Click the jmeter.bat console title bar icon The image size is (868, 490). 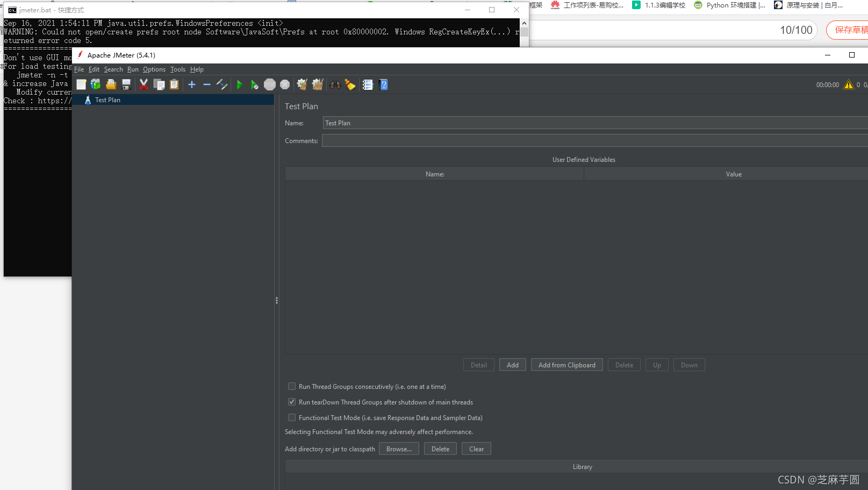(x=12, y=10)
